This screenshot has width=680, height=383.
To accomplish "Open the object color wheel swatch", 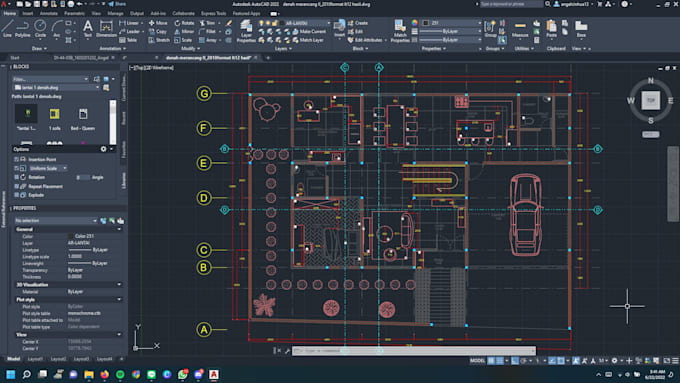I will [x=415, y=23].
